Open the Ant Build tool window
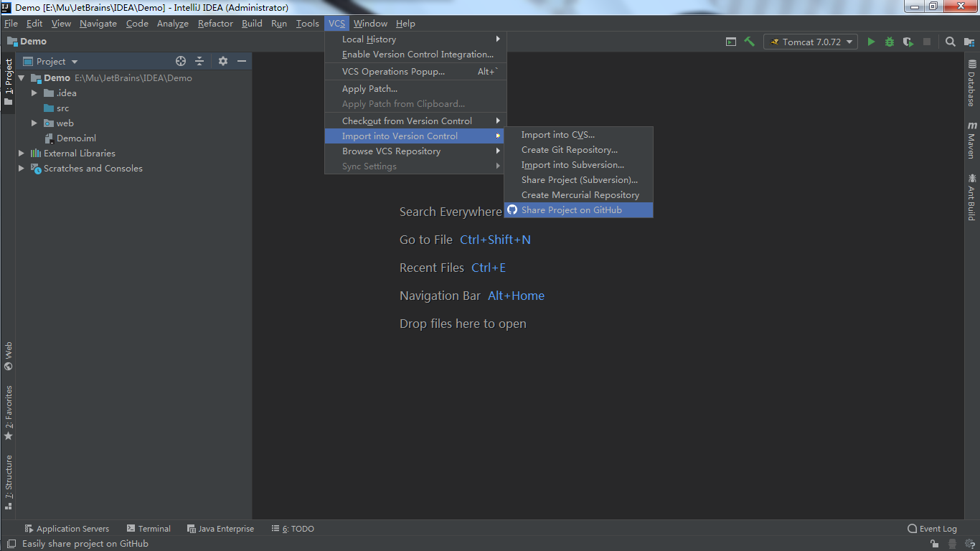Image resolution: width=980 pixels, height=551 pixels. click(x=972, y=197)
